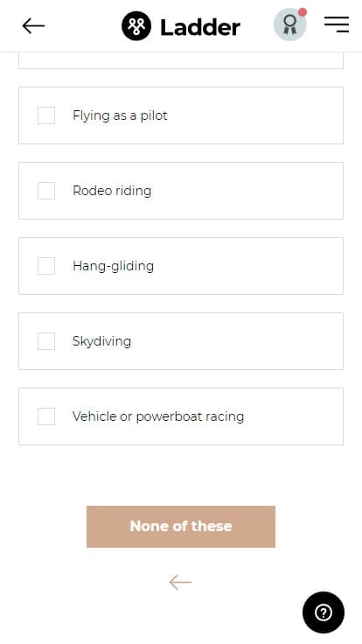This screenshot has width=362, height=644.
Task: Click the red notification dot on the ribbon
Action: pos(303,12)
